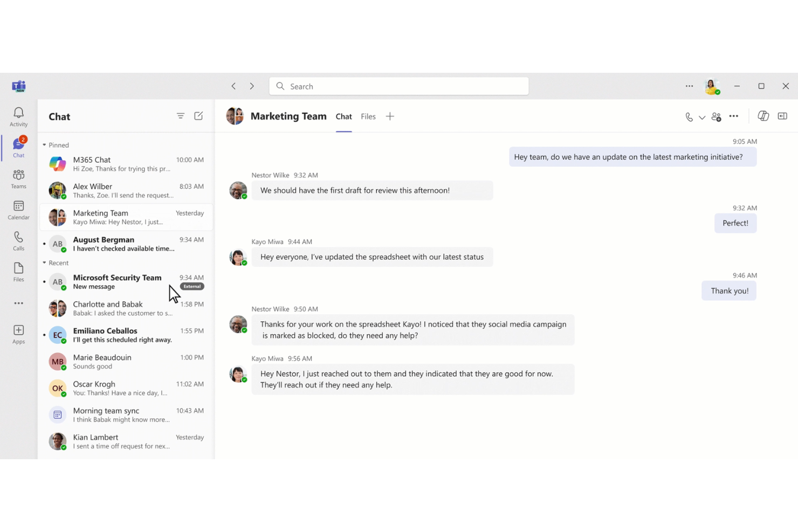Open Files in the left rail
Viewport: 798px width, 532px height.
(x=18, y=272)
